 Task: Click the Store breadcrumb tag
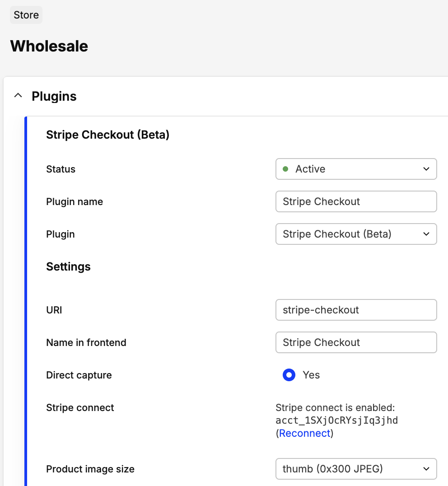point(26,15)
